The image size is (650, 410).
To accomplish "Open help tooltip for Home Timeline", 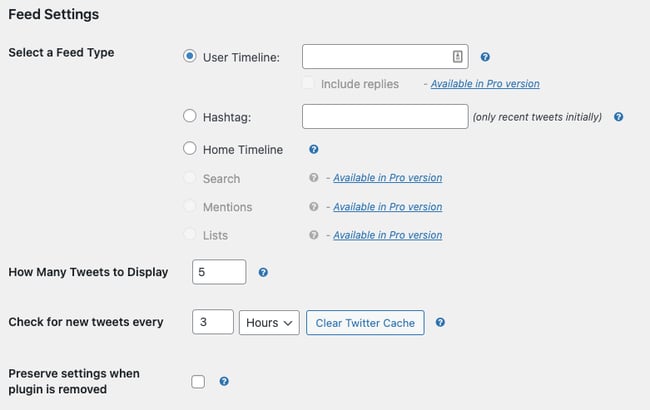I will pos(313,150).
